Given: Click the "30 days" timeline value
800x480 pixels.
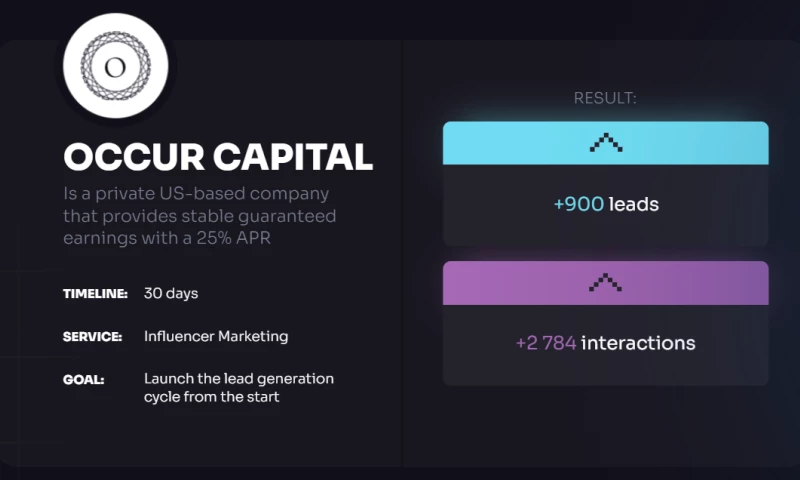Looking at the screenshot, I should click(x=171, y=294).
